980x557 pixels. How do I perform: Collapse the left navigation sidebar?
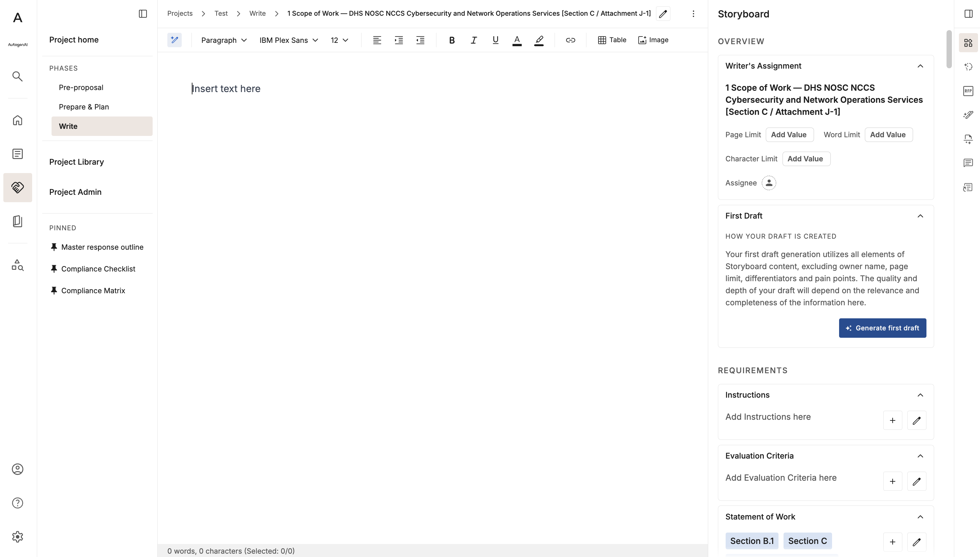143,14
